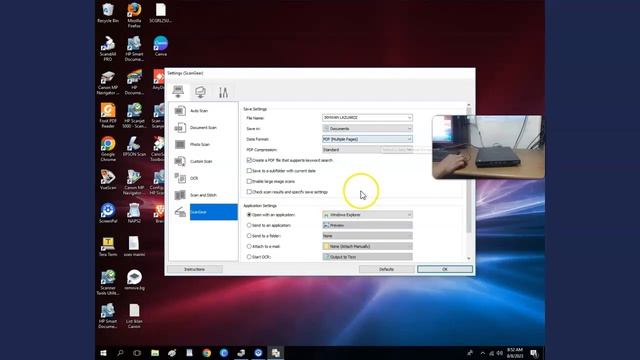This screenshot has width=640, height=360.
Task: Click the taskbar search magnifier icon
Action: point(120,353)
